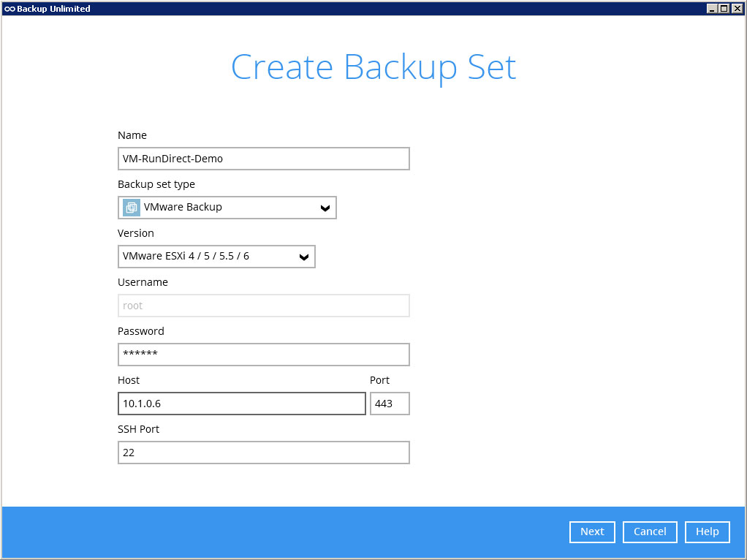Minimize the Backup Unlimited window

click(712, 8)
